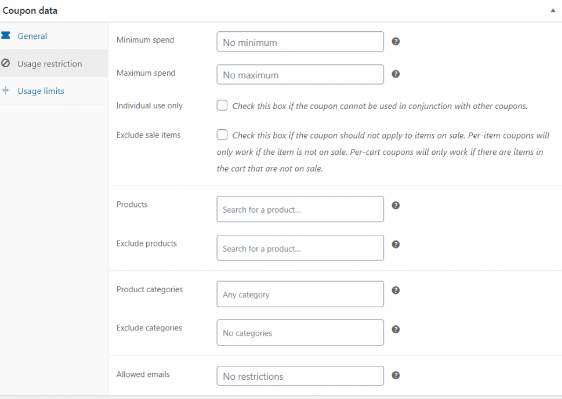The height and width of the screenshot is (399, 562).
Task: Click the Products label
Action: click(132, 204)
